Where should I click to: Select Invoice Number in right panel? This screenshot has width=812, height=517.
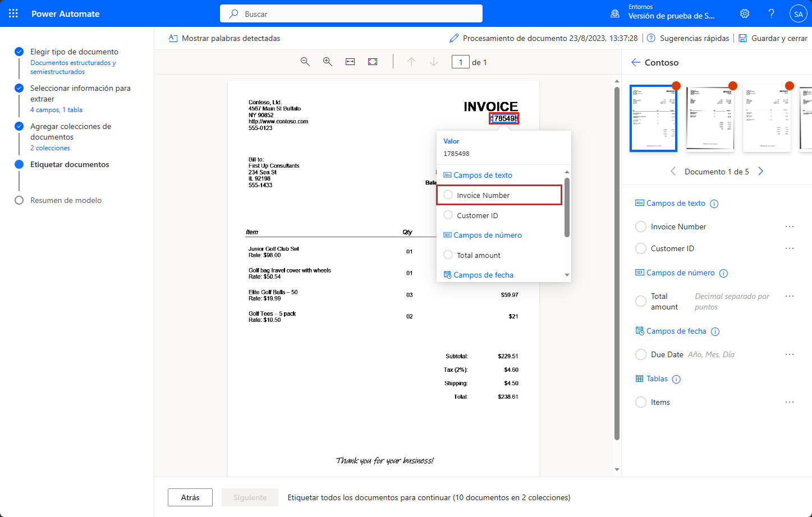pyautogui.click(x=641, y=227)
